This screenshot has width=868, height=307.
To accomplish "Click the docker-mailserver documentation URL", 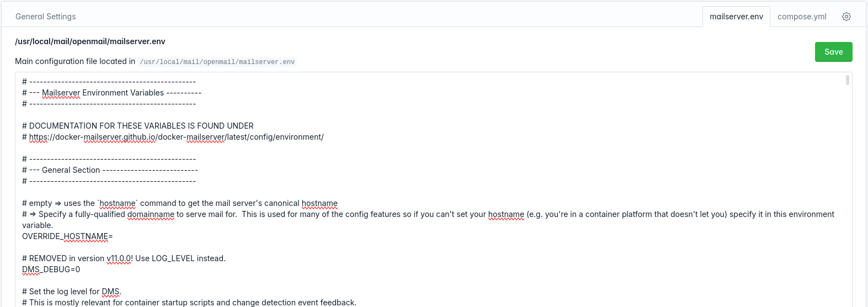I will pyautogui.click(x=177, y=137).
